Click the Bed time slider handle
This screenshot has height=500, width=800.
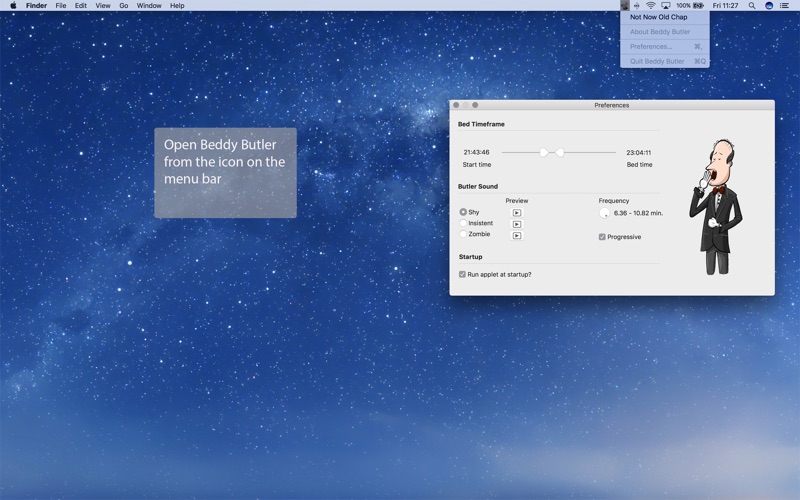point(560,153)
